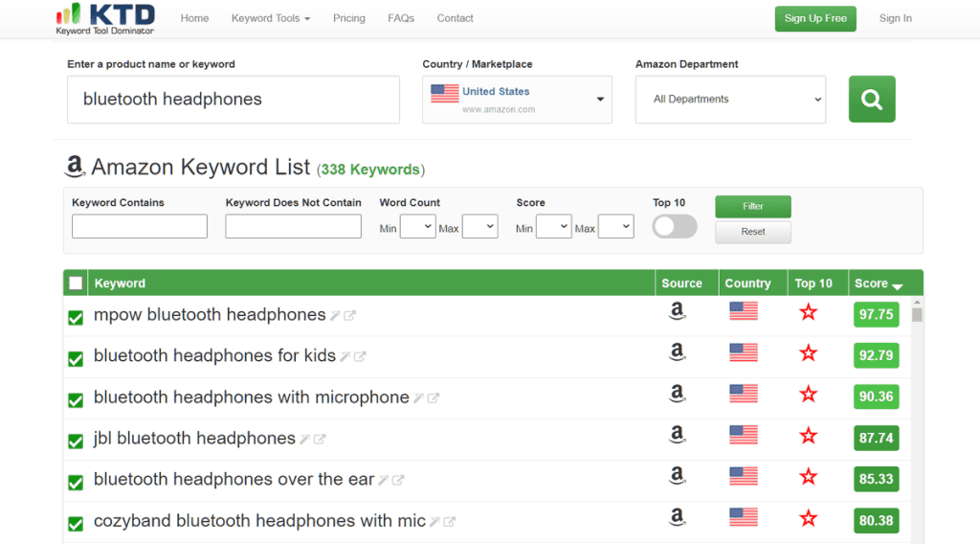Click edit pencil for bluetooth headphones for kids

coord(345,356)
